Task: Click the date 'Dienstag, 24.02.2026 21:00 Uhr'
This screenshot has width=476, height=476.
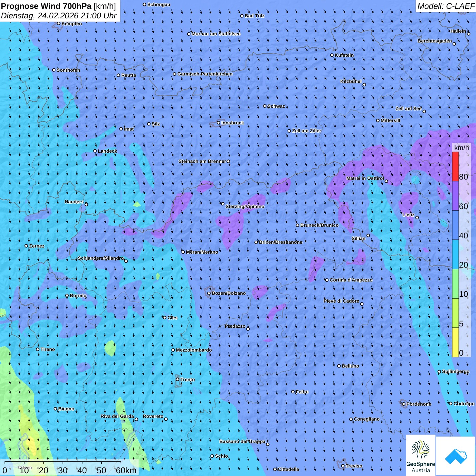Action: click(58, 16)
